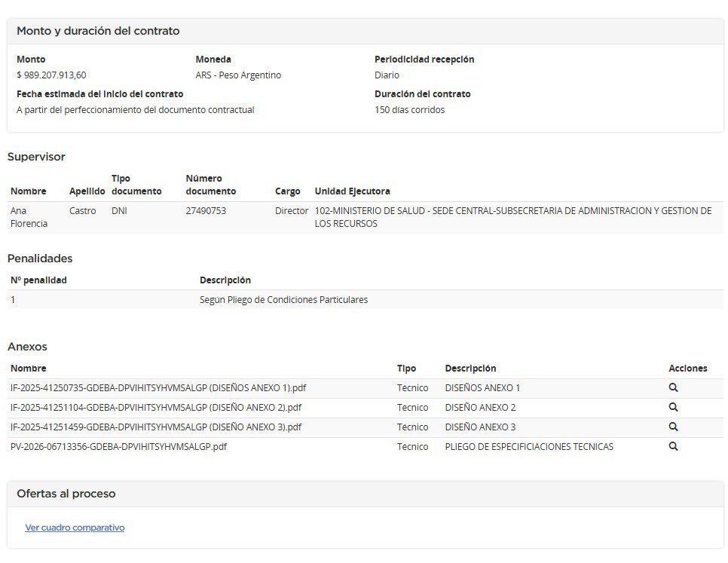The width and height of the screenshot is (728, 563).
Task: Click supervisor surname Castro
Action: coord(83,211)
